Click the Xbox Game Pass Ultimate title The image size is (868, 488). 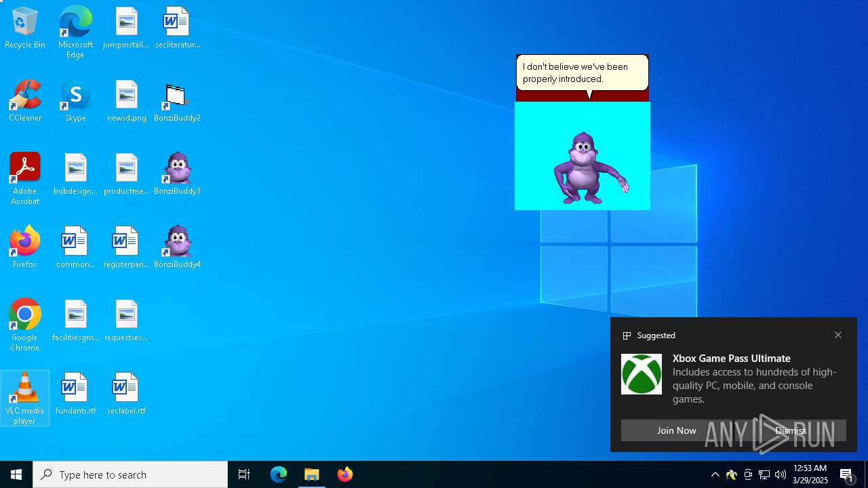pos(732,358)
